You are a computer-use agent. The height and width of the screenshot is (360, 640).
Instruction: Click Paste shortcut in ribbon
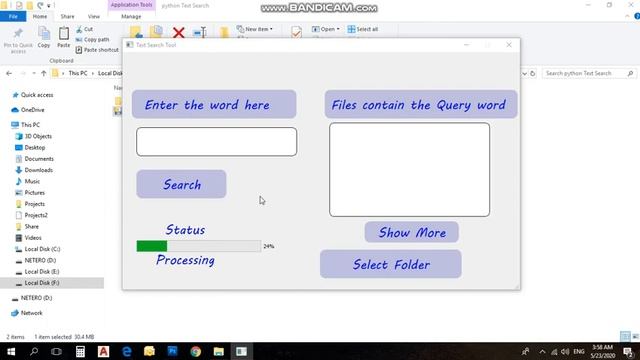coord(97,50)
